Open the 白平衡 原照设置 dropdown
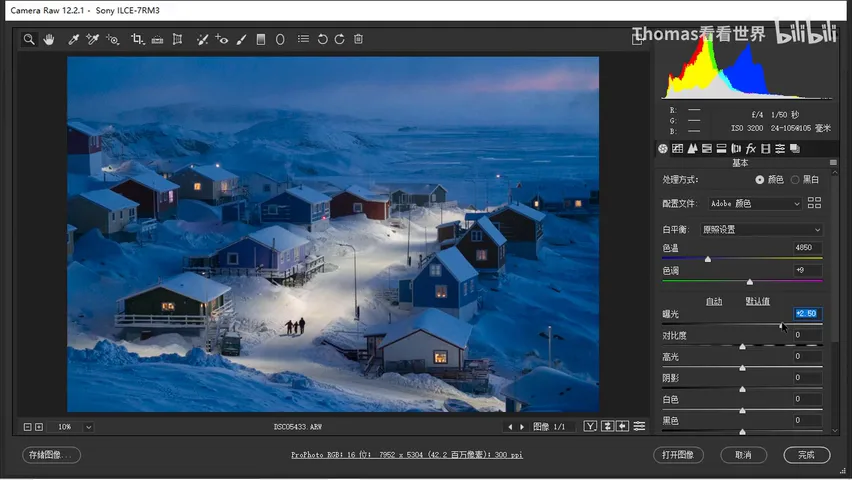 (761, 229)
